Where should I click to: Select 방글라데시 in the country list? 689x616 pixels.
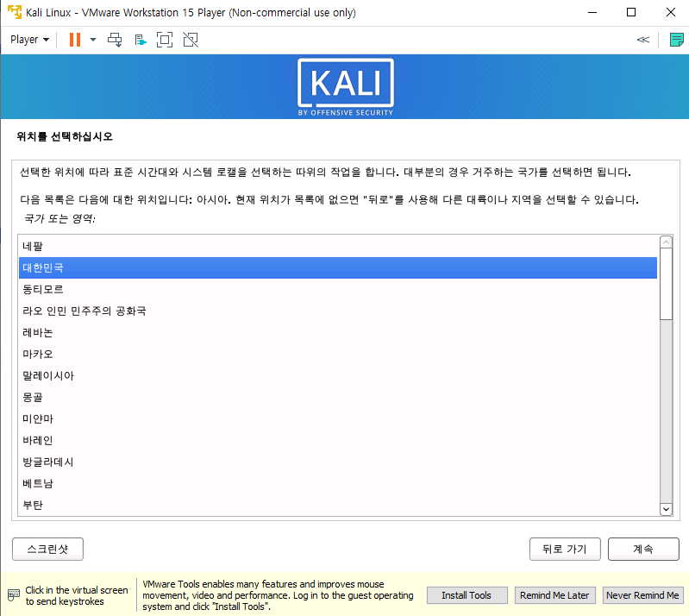coord(338,462)
